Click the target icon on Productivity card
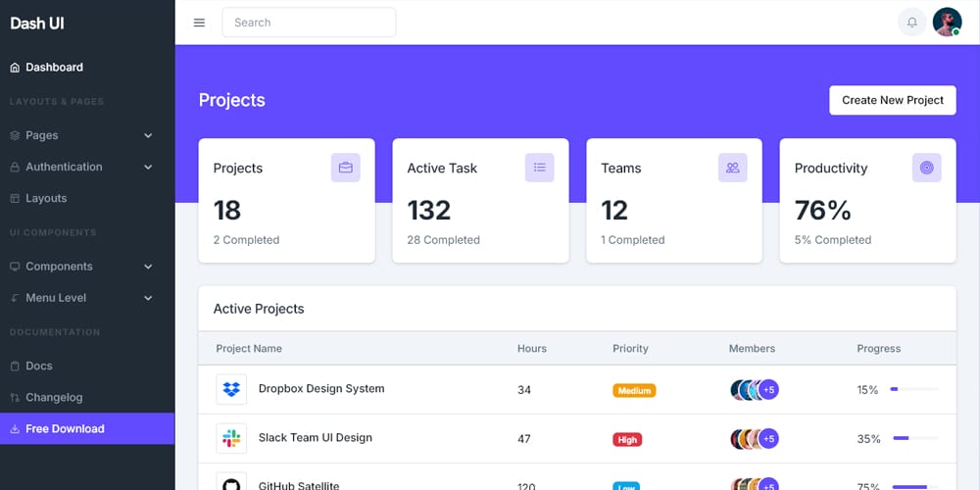The width and height of the screenshot is (980, 490). point(926,168)
